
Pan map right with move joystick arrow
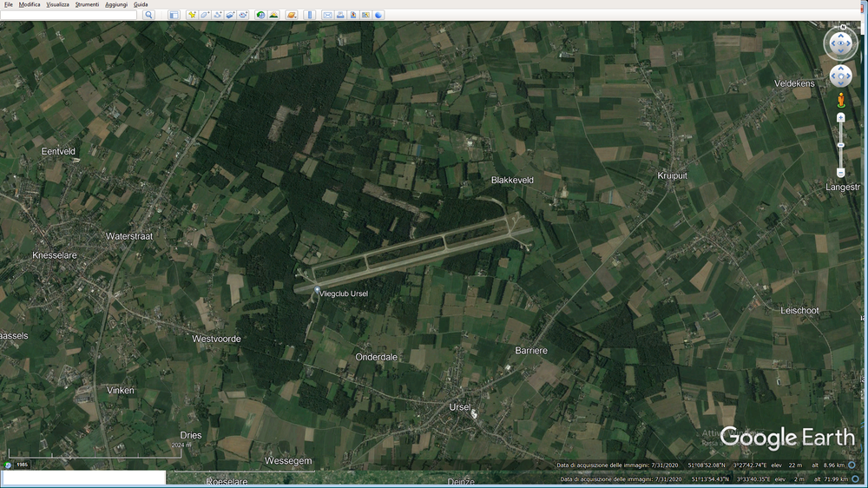coord(849,76)
